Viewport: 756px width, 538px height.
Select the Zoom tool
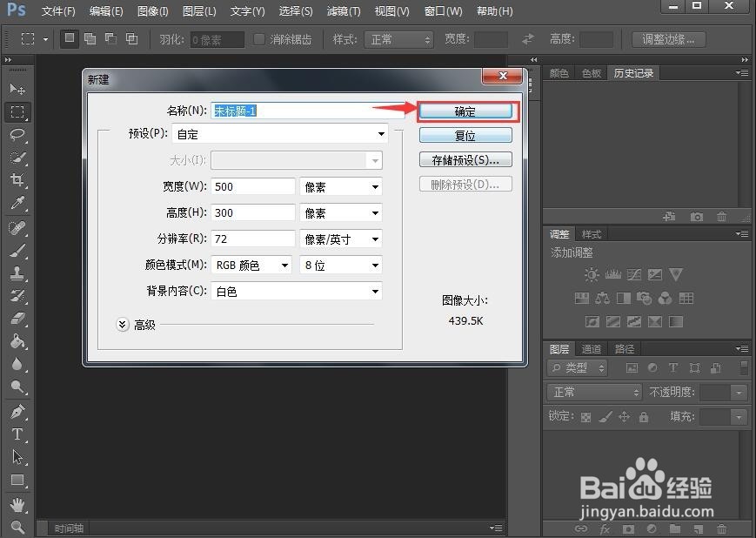click(17, 527)
